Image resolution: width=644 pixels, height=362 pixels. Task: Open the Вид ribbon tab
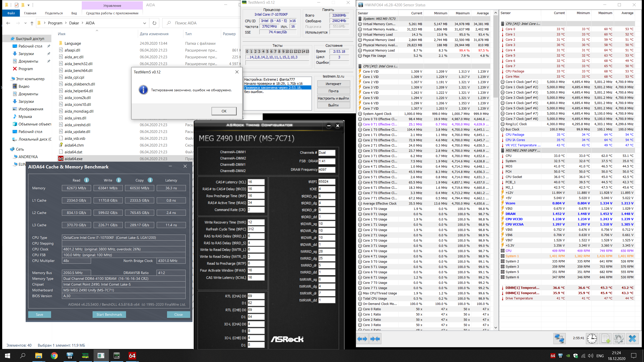pos(74,13)
